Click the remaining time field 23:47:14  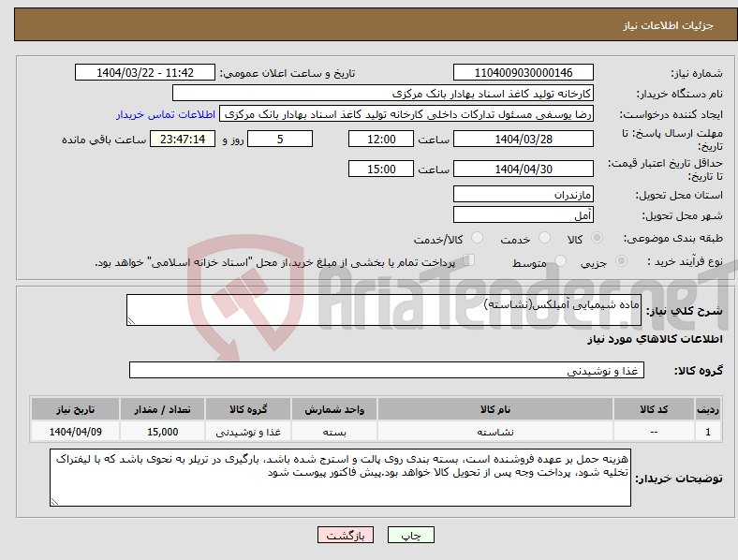tap(183, 139)
